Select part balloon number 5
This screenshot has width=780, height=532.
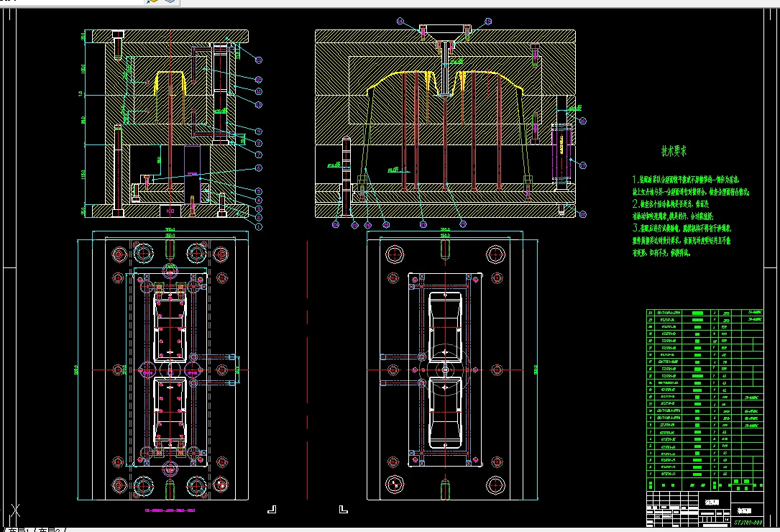259,191
